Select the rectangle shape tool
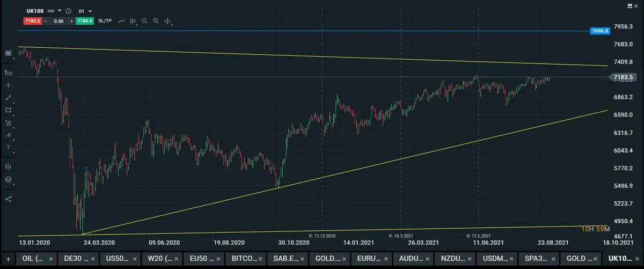644x269 pixels. pos(8,110)
